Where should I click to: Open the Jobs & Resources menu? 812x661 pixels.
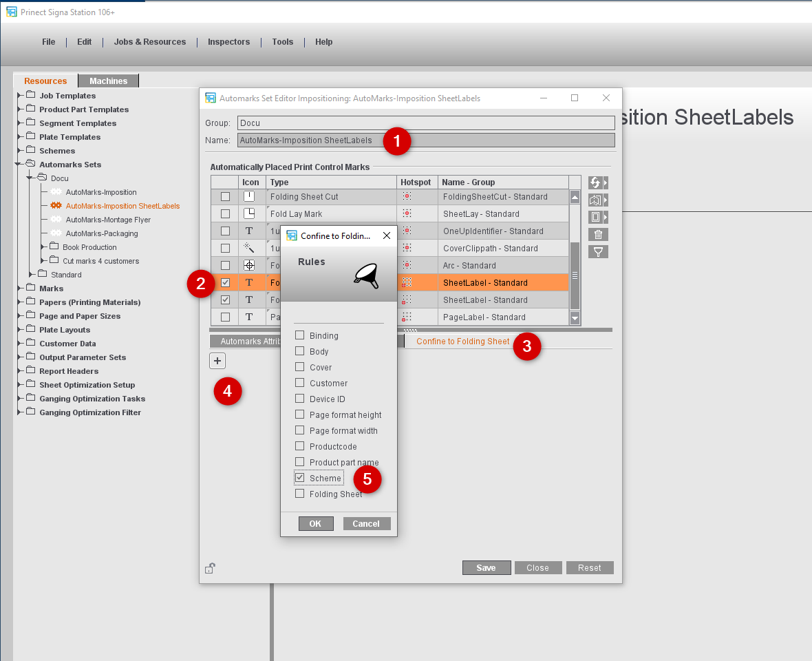pyautogui.click(x=150, y=42)
